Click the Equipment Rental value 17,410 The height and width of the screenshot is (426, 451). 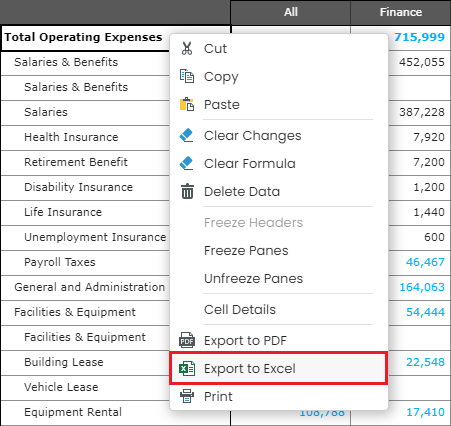tap(425, 412)
